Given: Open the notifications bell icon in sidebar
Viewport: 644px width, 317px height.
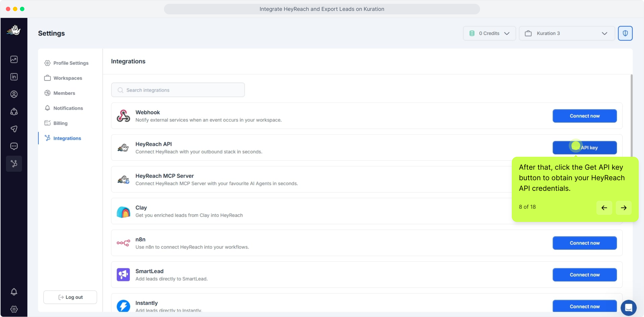Looking at the screenshot, I should [14, 292].
